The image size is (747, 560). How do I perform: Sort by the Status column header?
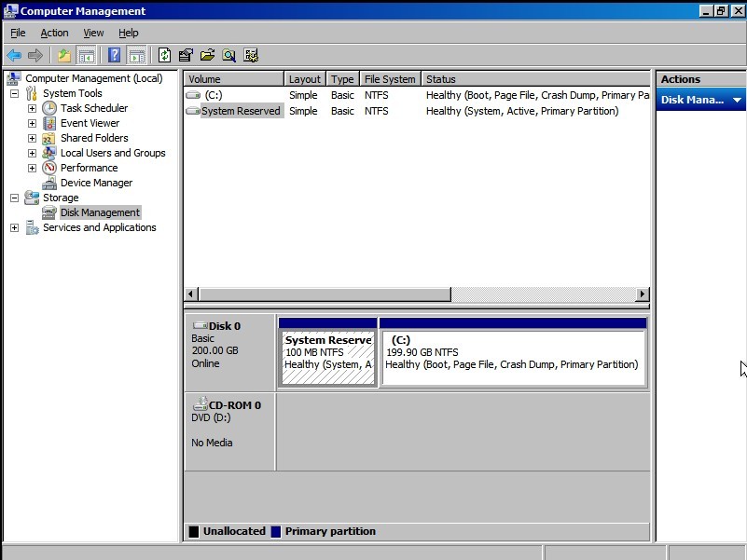536,79
